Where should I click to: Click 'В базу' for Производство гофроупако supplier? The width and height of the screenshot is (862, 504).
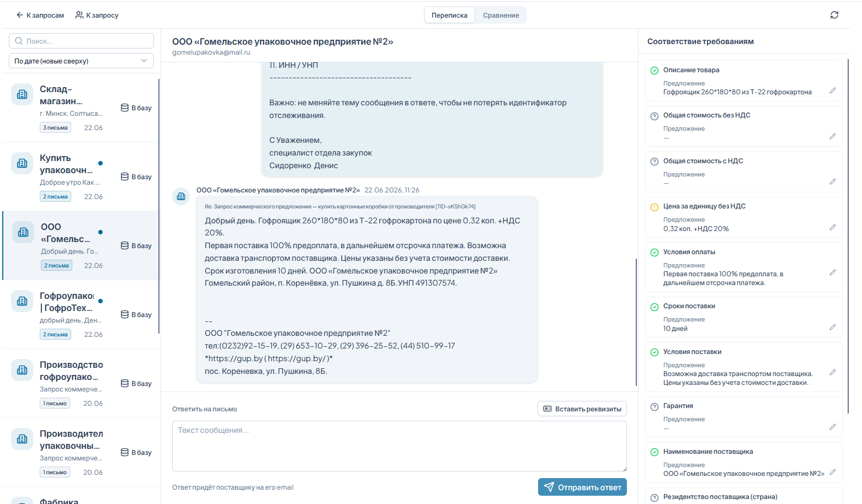[x=136, y=383]
